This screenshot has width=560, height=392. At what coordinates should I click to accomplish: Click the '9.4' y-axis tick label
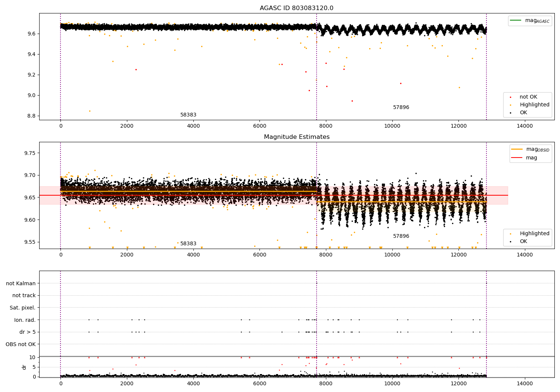tap(31, 55)
